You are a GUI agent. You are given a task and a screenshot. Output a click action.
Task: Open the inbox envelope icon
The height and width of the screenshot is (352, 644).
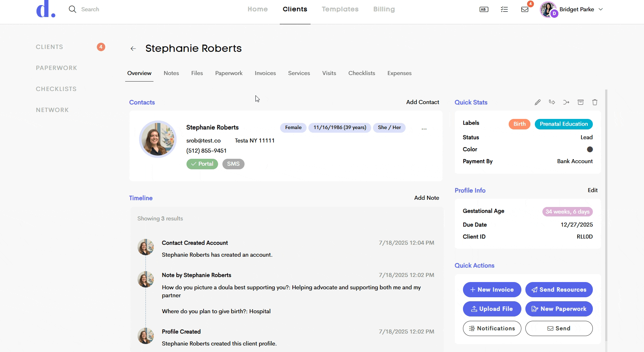pyautogui.click(x=525, y=9)
